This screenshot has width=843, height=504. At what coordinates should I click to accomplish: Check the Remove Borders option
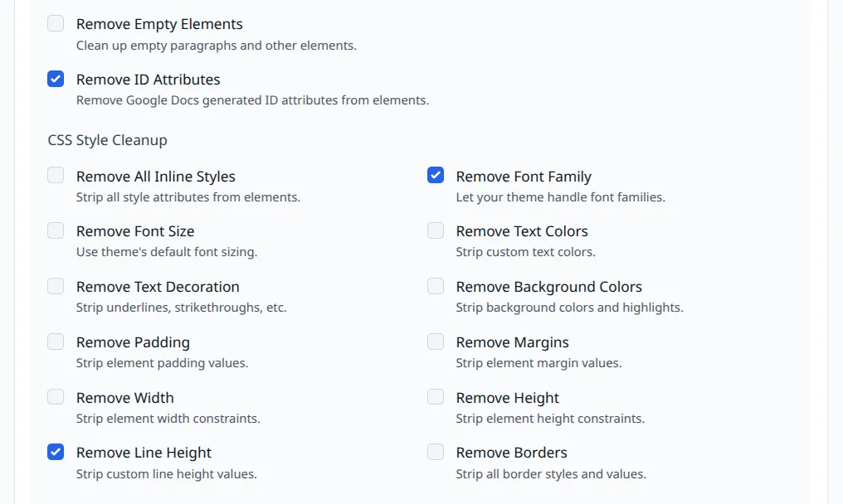435,452
